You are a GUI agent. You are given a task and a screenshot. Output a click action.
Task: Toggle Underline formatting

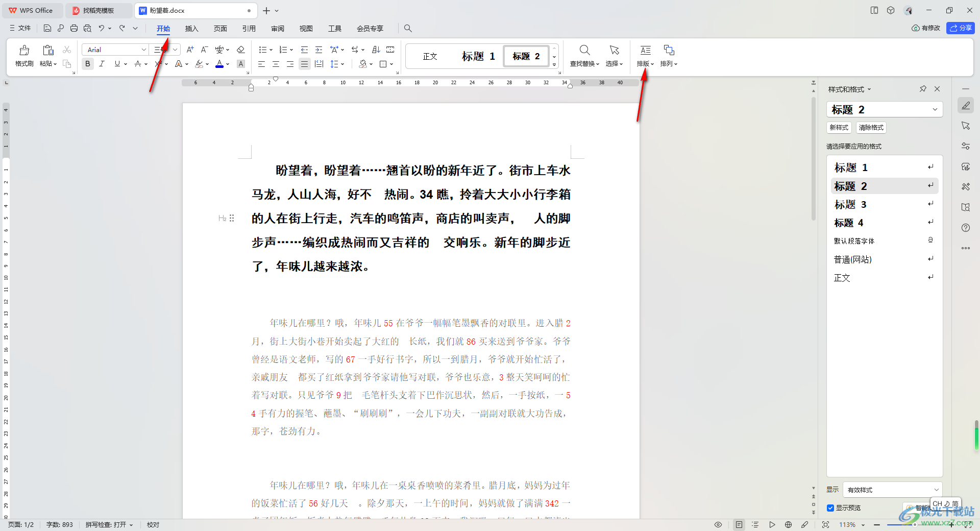pyautogui.click(x=117, y=64)
